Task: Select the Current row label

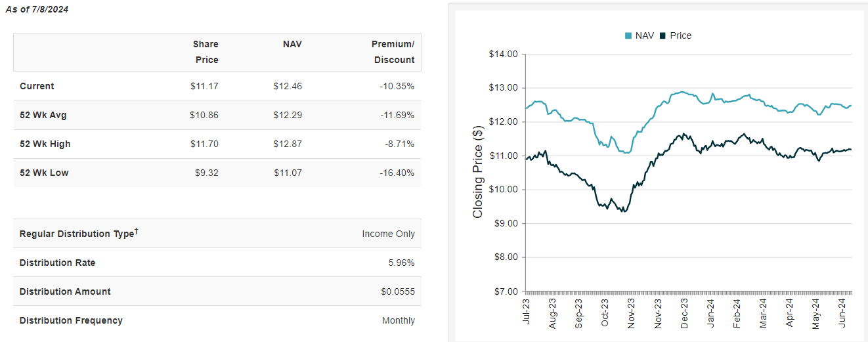Action: (x=37, y=86)
